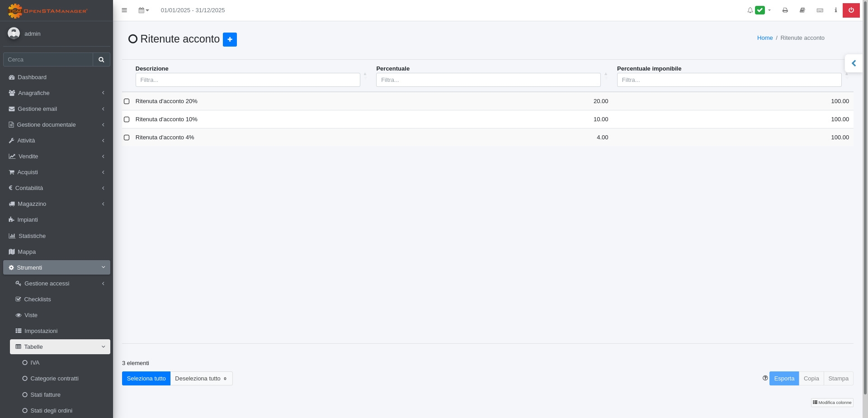Check the Ritenuta d'acconto 10% row checkbox
Image resolution: width=868 pixels, height=418 pixels.
coord(127,119)
